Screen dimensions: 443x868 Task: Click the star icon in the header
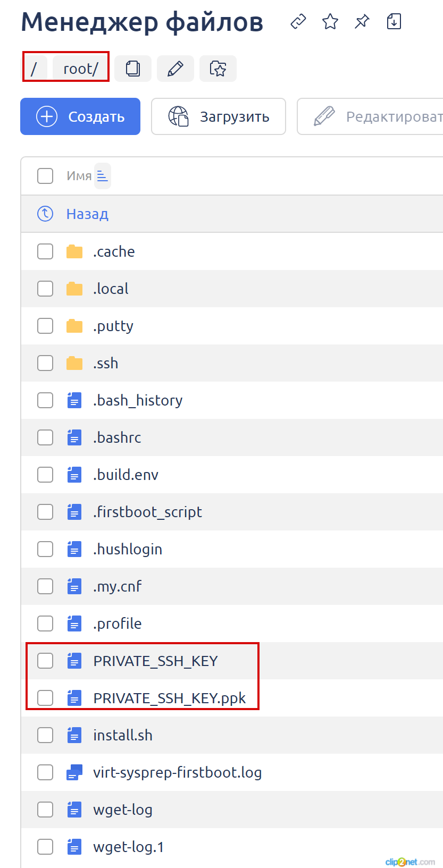tap(330, 22)
